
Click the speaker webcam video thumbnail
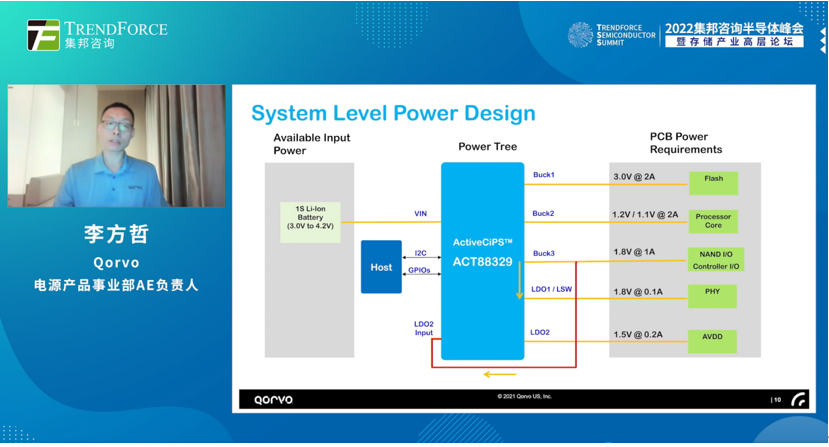[116, 145]
